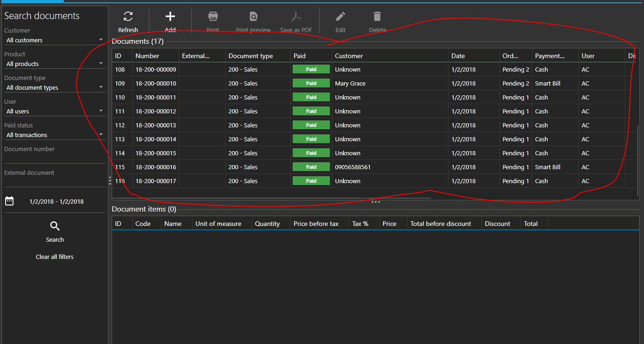Click the Delete trash icon
Image resolution: width=644 pixels, height=344 pixels.
click(377, 17)
